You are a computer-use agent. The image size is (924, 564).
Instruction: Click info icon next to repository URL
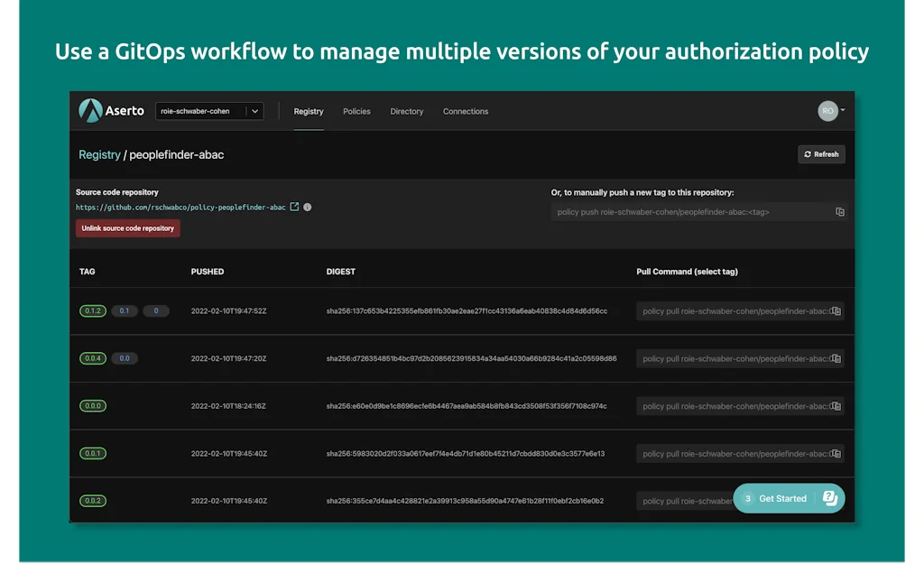pyautogui.click(x=308, y=207)
